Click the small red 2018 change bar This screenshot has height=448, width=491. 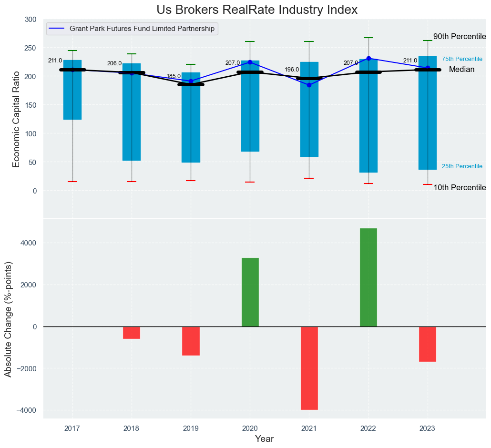pos(132,333)
